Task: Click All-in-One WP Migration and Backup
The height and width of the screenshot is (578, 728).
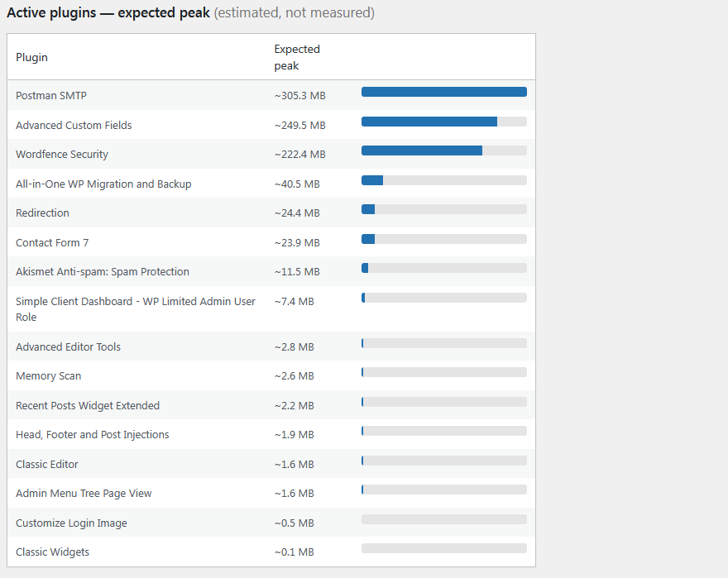Action: [103, 184]
